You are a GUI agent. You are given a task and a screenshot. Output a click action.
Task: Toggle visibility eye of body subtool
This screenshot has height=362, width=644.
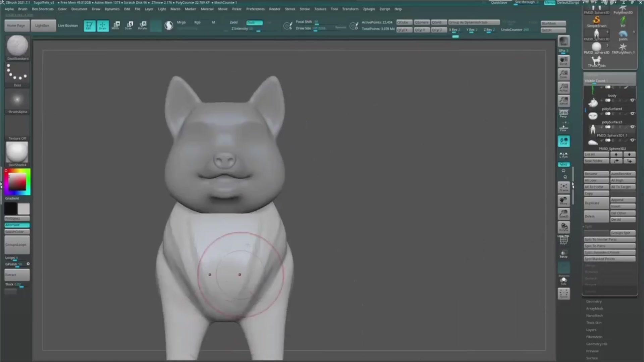pyautogui.click(x=632, y=100)
